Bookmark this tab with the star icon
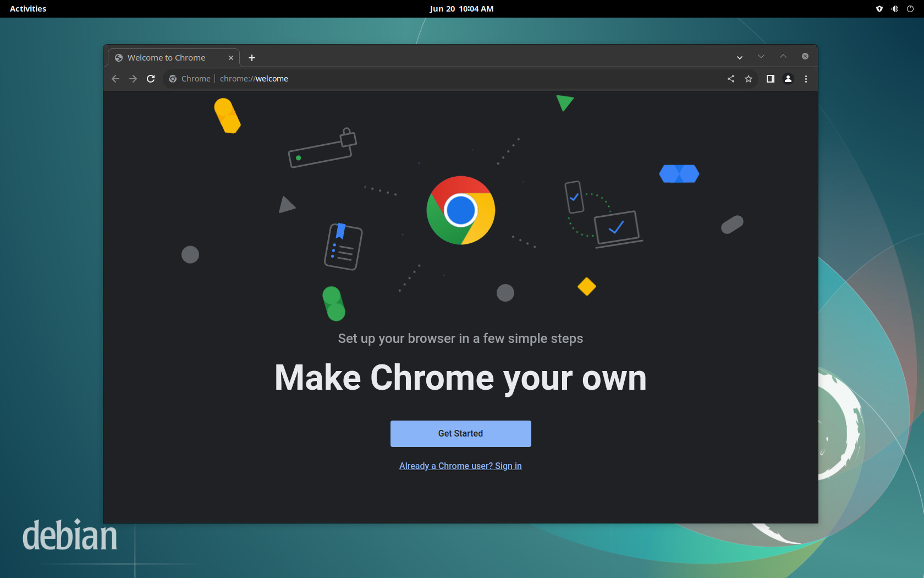 coord(749,79)
